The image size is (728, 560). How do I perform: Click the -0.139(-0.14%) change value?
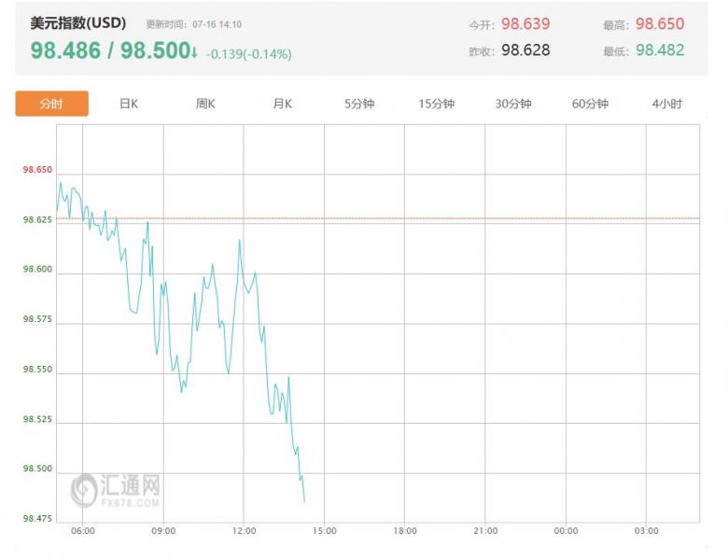tap(248, 54)
